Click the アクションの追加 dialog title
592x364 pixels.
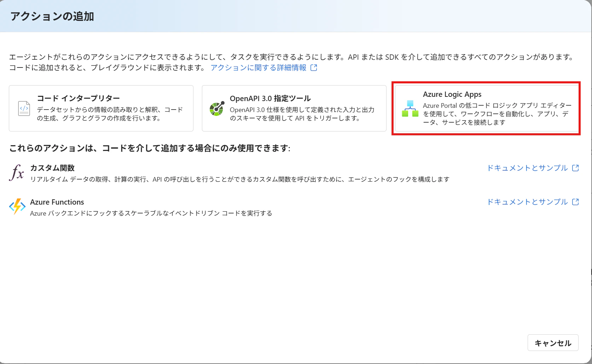[52, 16]
